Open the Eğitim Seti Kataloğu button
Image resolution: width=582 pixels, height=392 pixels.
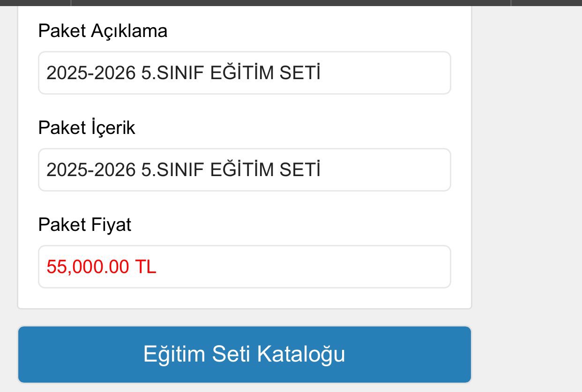coord(244,355)
